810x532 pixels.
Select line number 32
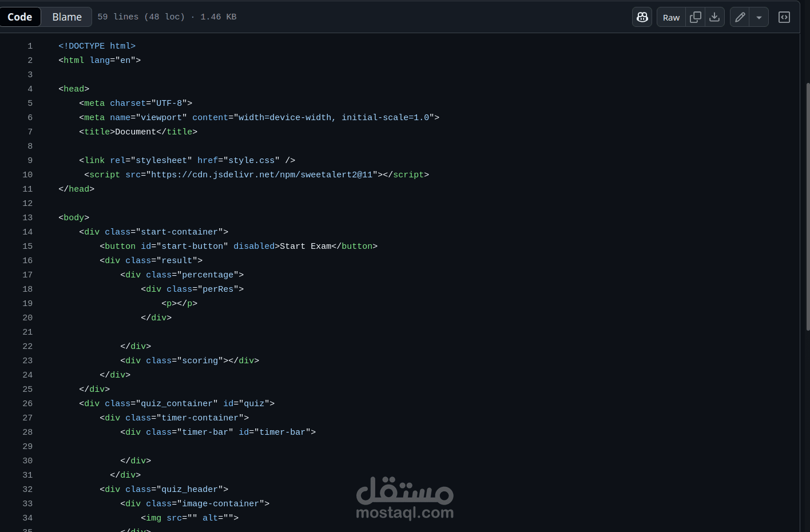pyautogui.click(x=27, y=489)
